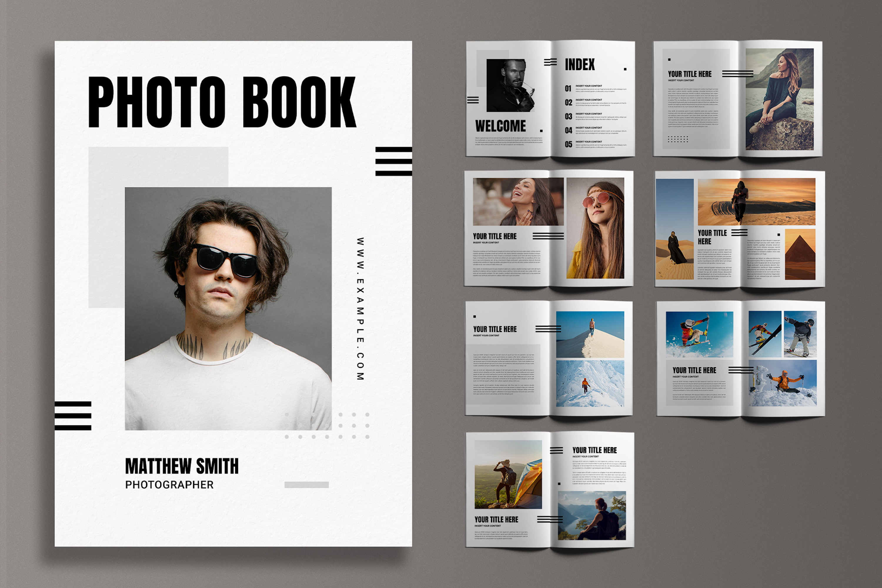Click the grey bar below the dot grid
882x588 pixels.
pyautogui.click(x=306, y=485)
